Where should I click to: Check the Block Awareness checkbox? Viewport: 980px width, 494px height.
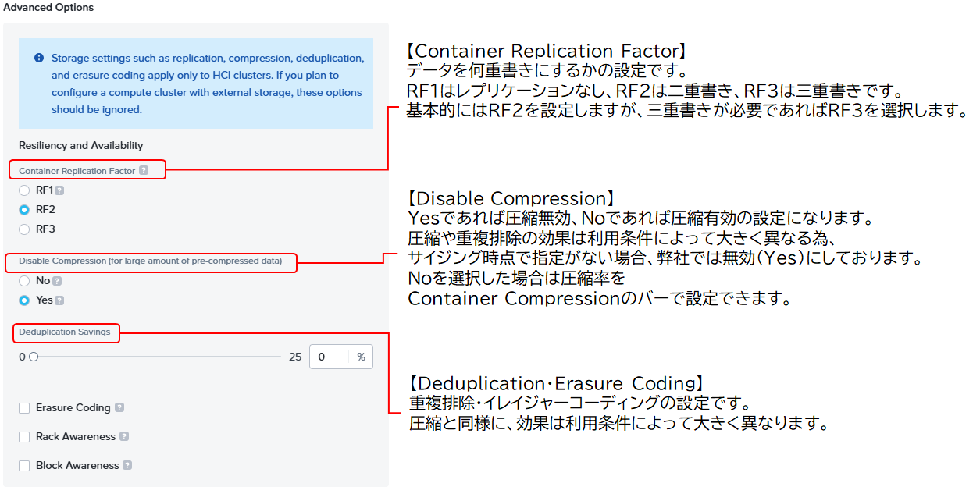pyautogui.click(x=24, y=466)
